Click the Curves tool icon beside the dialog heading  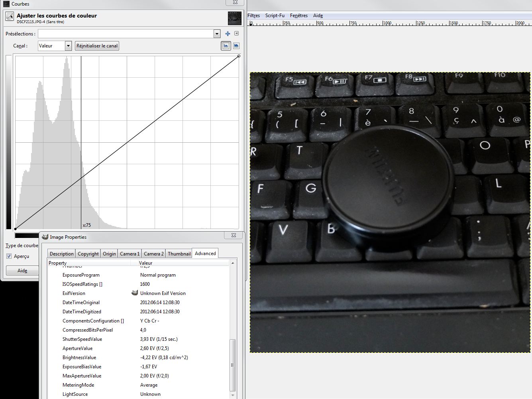tap(10, 17)
